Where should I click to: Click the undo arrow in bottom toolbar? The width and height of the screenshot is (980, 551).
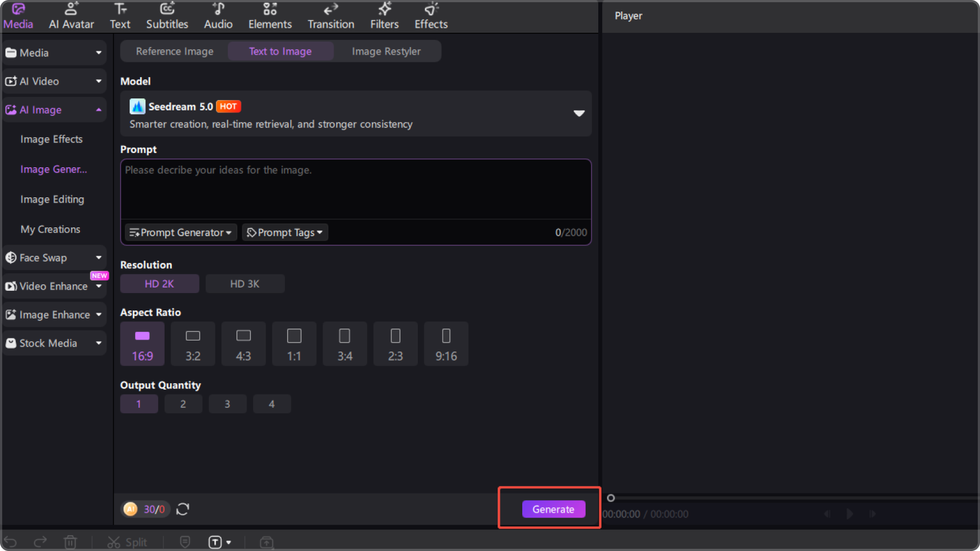[x=10, y=542]
